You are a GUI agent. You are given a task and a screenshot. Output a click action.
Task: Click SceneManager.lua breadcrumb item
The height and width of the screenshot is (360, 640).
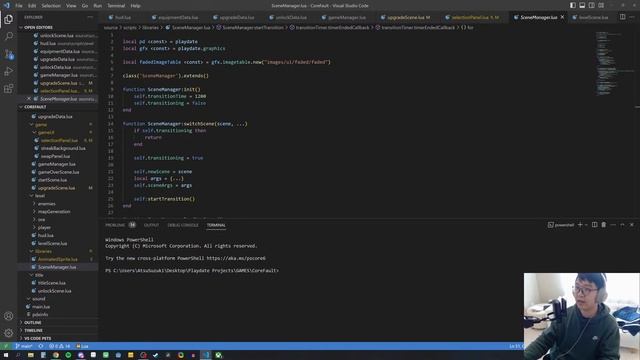coord(191,27)
